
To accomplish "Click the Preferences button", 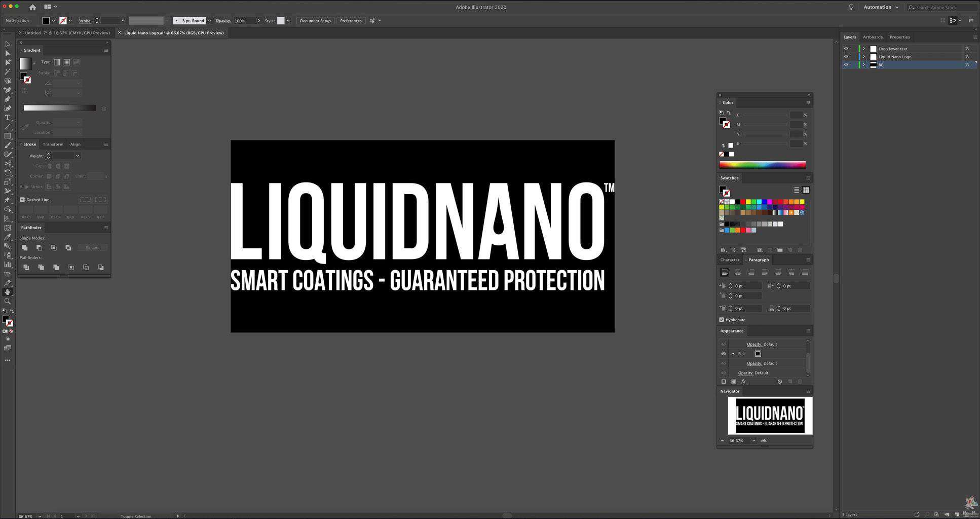I will (x=351, y=21).
